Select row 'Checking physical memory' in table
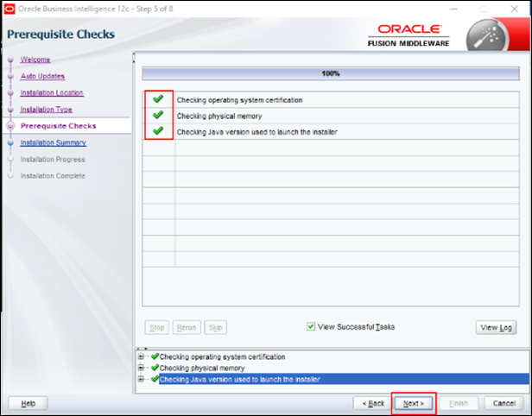This screenshot has width=532, height=416. (x=331, y=116)
